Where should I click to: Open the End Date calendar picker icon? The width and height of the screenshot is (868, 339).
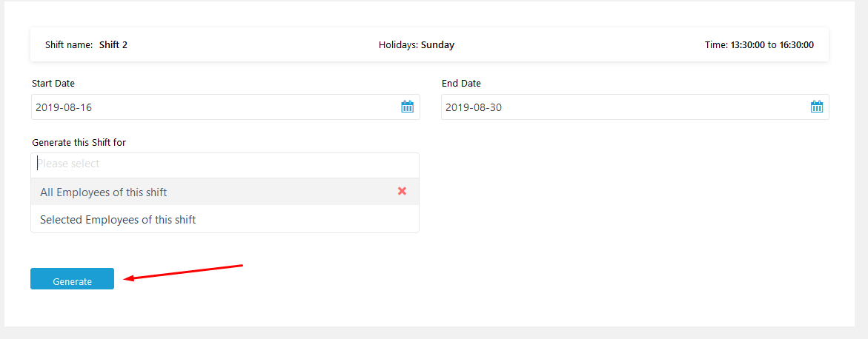(817, 107)
